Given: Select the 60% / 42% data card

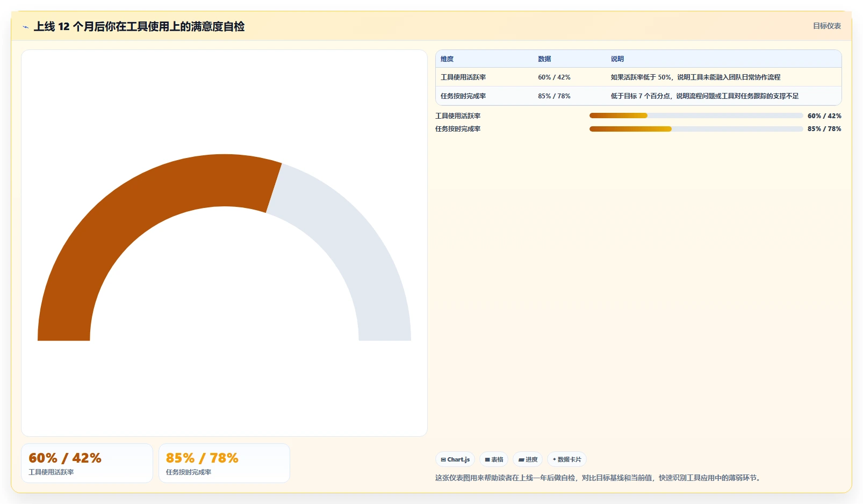Looking at the screenshot, I should tap(87, 463).
